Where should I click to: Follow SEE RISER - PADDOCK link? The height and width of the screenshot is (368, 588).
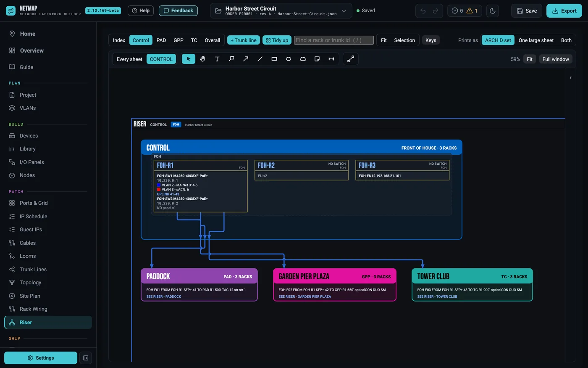(164, 297)
